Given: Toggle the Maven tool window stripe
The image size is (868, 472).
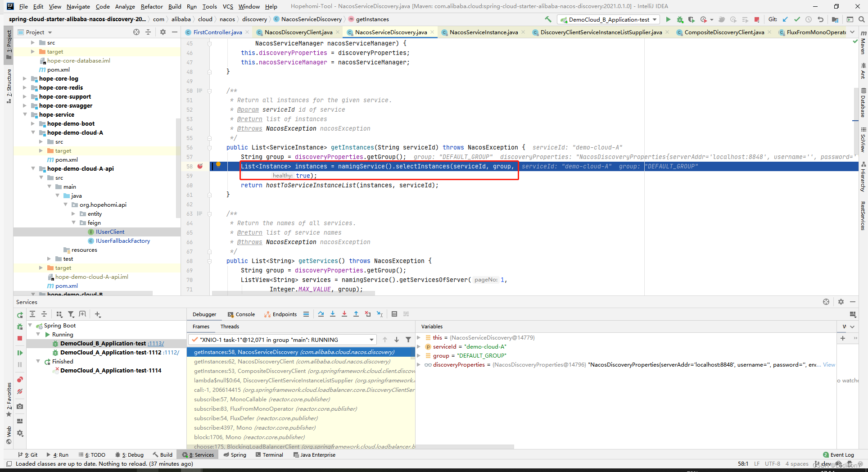Looking at the screenshot, I should (x=863, y=43).
